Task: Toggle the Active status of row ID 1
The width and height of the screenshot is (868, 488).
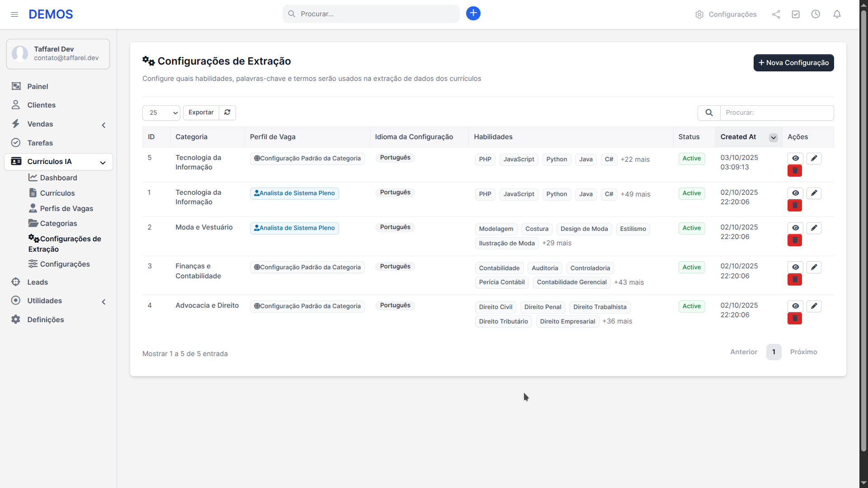Action: click(x=691, y=193)
